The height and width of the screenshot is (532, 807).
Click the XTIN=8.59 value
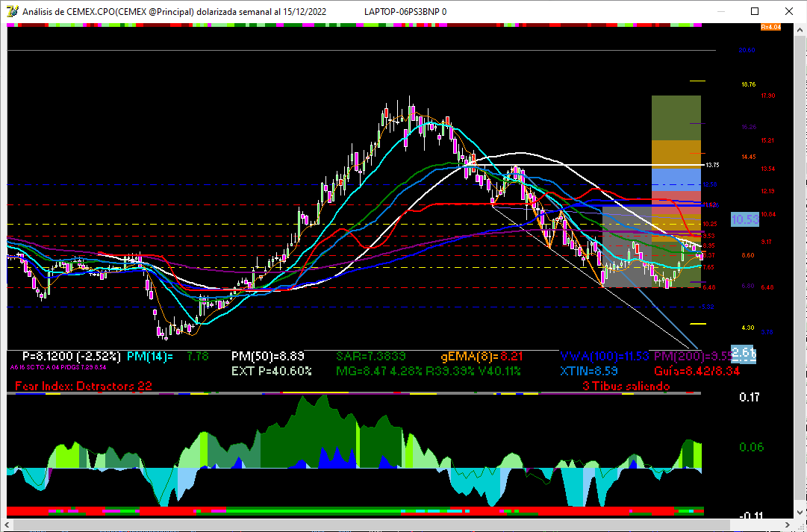[589, 371]
